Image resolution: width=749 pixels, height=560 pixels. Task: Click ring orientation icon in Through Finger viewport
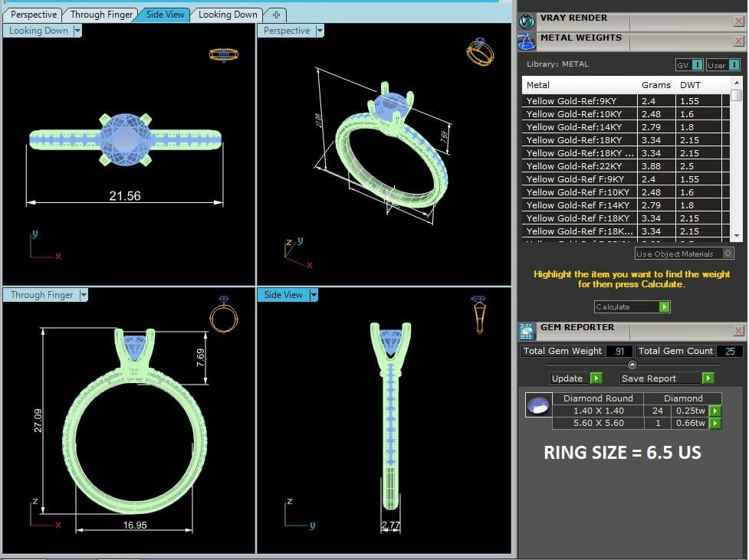[223, 314]
